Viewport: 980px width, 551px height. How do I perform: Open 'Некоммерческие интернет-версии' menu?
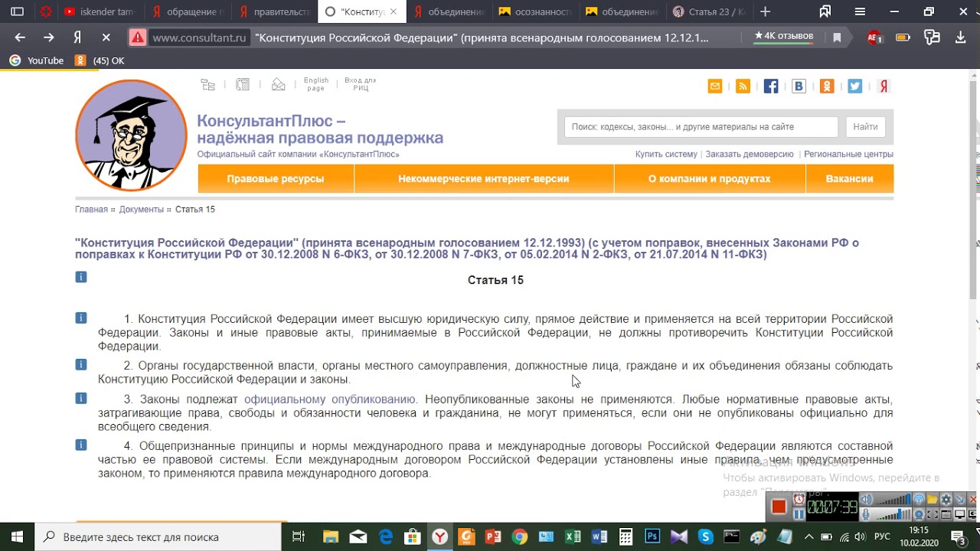click(484, 178)
